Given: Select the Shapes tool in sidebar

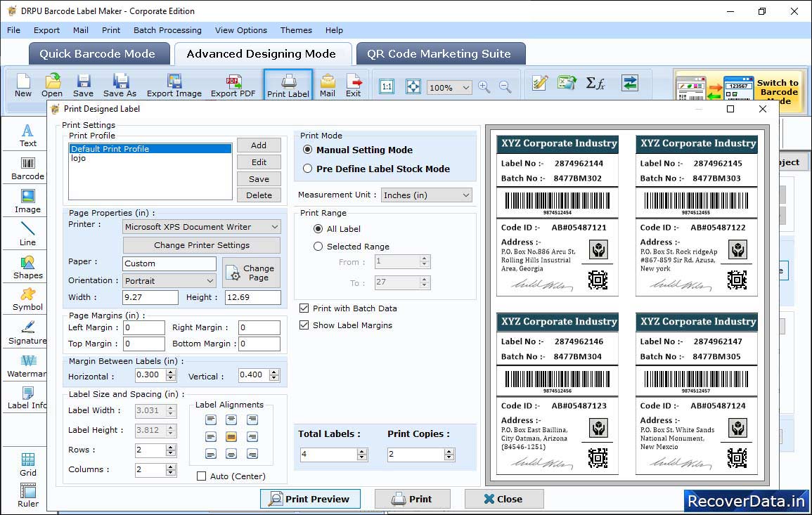Looking at the screenshot, I should (28, 268).
